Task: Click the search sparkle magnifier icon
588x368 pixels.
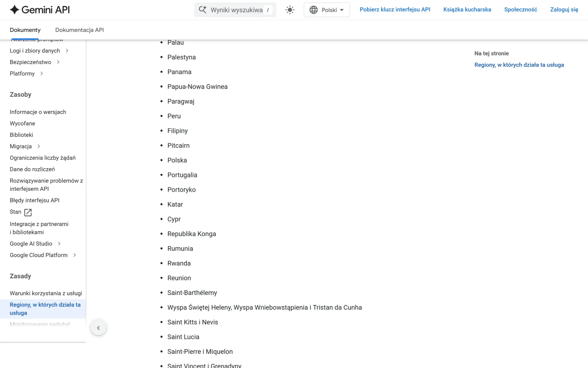Action: pos(202,10)
